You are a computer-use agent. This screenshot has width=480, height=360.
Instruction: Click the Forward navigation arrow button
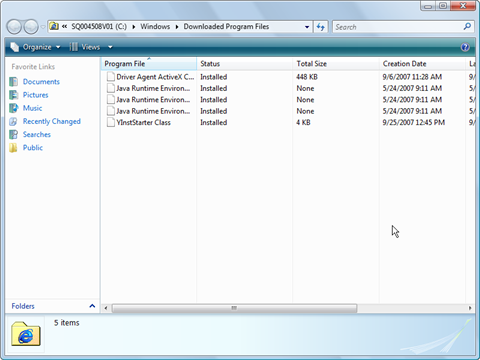(31, 27)
